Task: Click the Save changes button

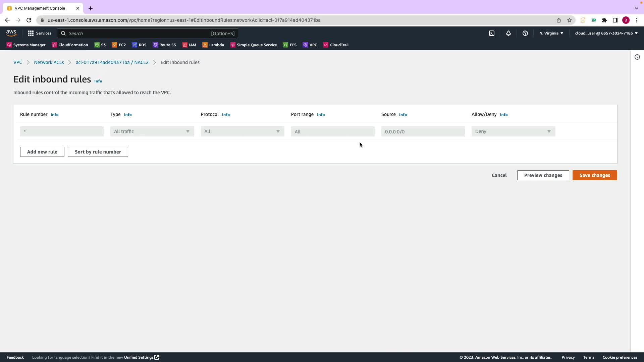Action: pos(594,175)
